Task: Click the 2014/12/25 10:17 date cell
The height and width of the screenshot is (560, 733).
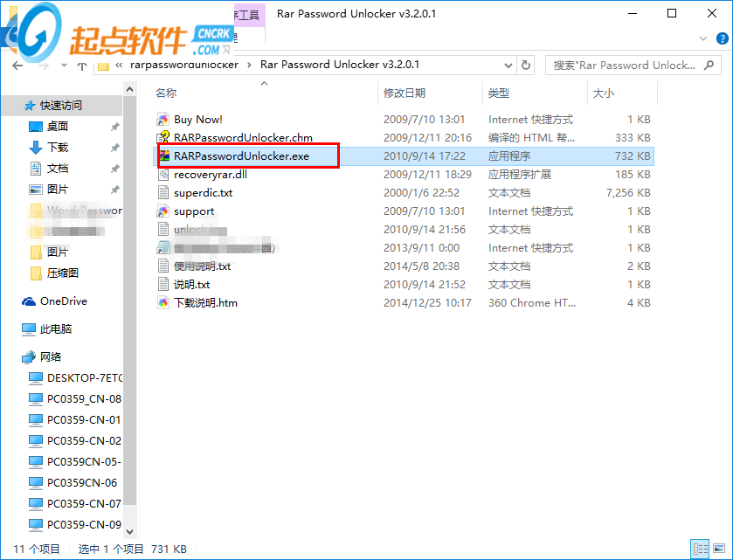Action: click(x=427, y=303)
